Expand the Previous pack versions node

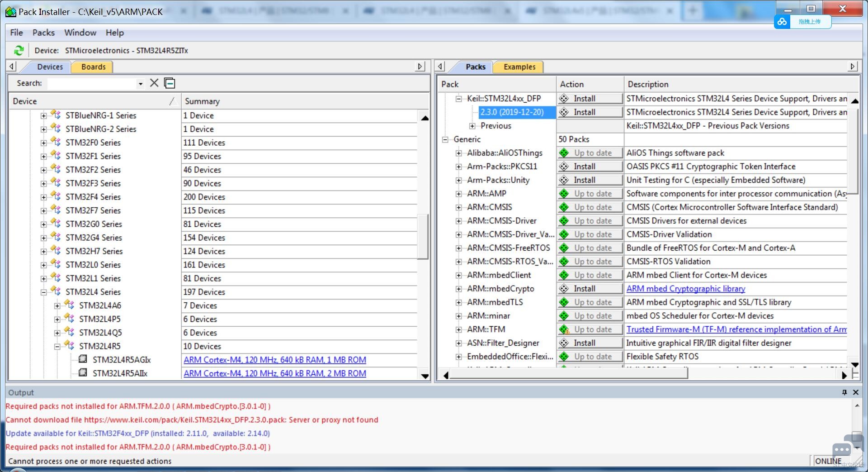coord(472,126)
